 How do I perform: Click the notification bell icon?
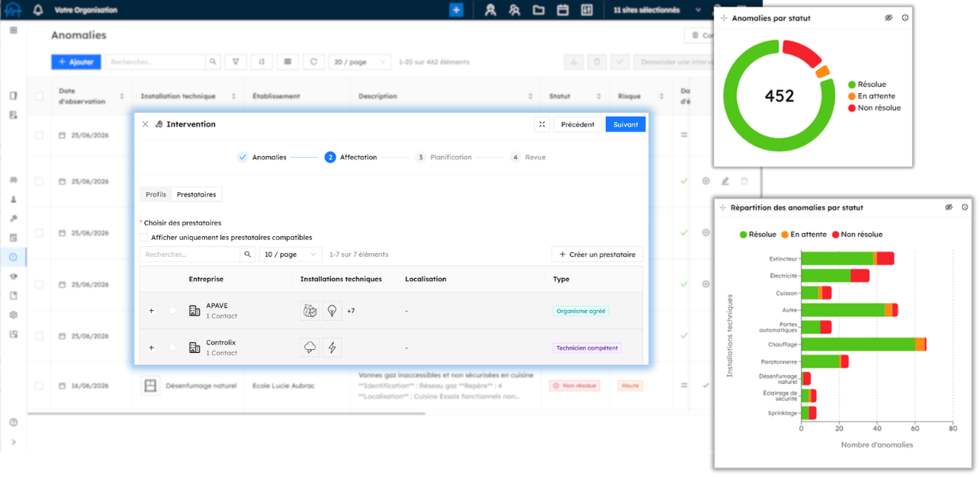click(38, 10)
